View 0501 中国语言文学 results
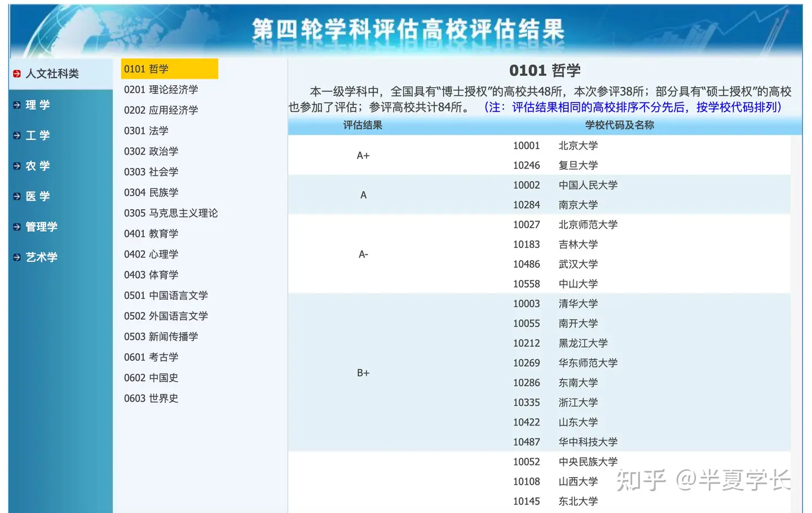 coord(166,295)
